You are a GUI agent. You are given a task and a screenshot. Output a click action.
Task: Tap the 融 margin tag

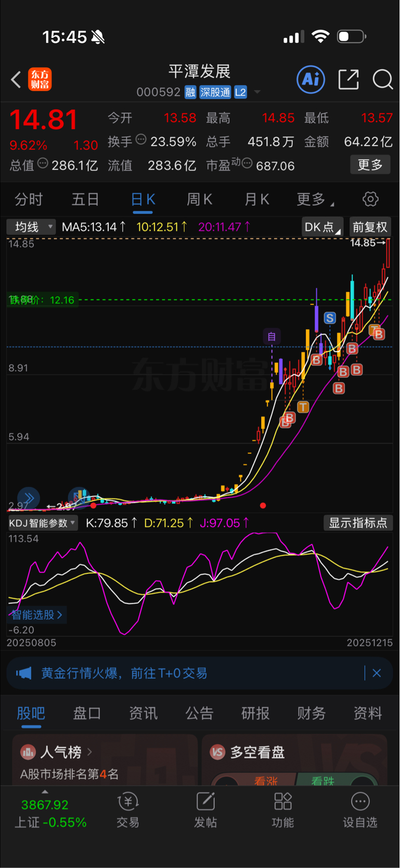[x=190, y=93]
